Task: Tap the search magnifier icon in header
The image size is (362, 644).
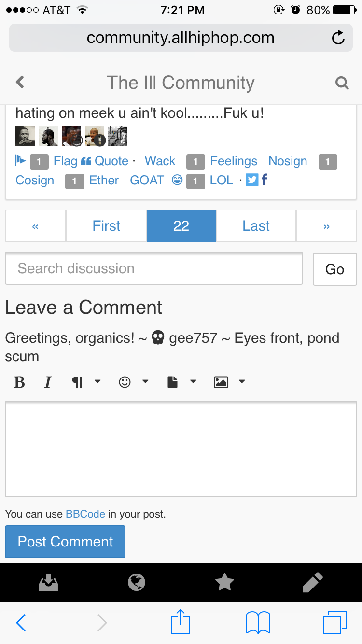Action: (342, 83)
